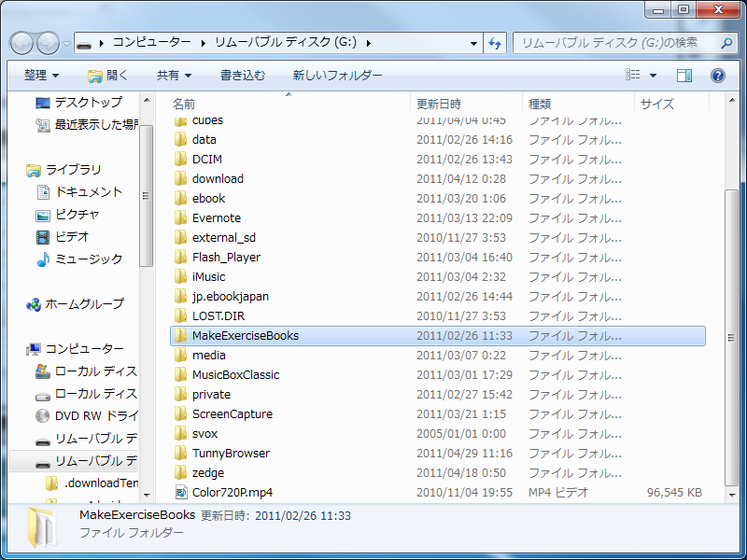Click the 書き込む (Burn) button

243,76
